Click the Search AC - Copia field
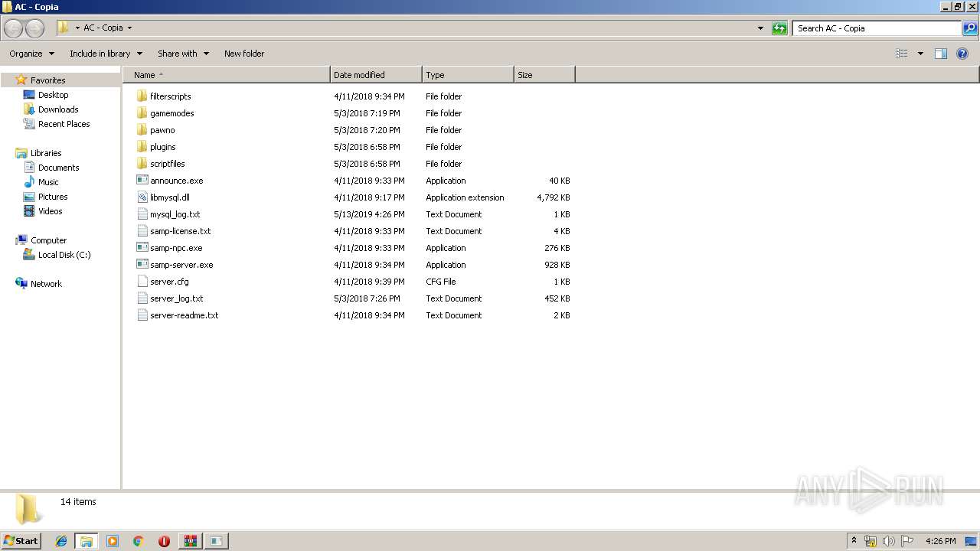This screenshot has width=980, height=551. click(x=877, y=28)
